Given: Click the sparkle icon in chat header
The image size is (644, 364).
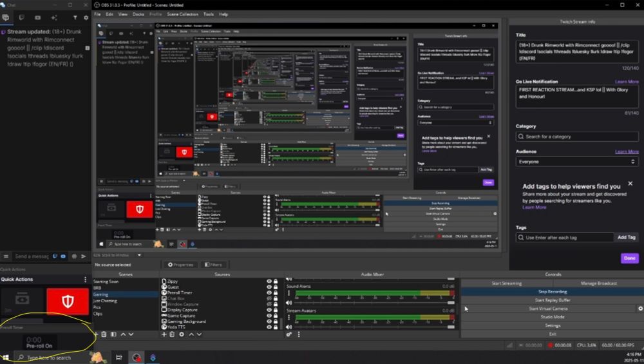Looking at the screenshot, I should [x=54, y=17].
